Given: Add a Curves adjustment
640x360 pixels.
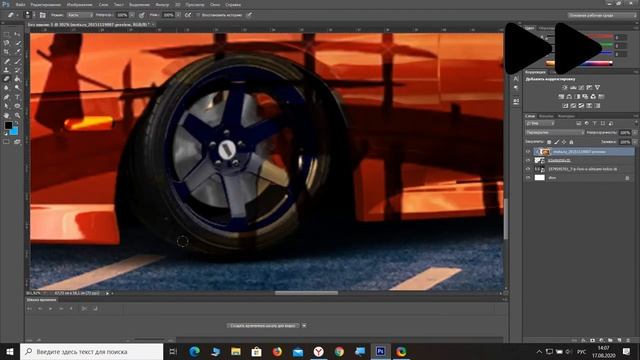Looking at the screenshot, I should click(581, 87).
